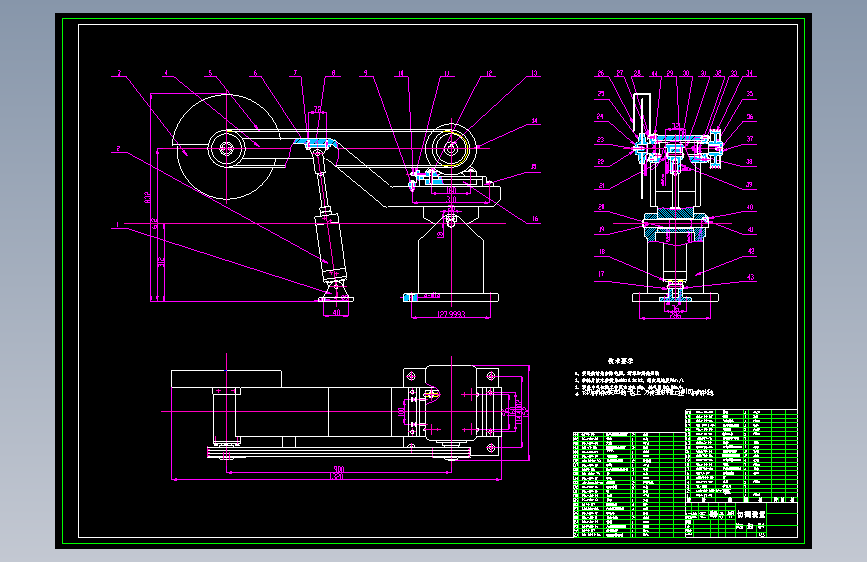The image size is (867, 562).
Task: Click part callout number "9"
Action: 365,72
